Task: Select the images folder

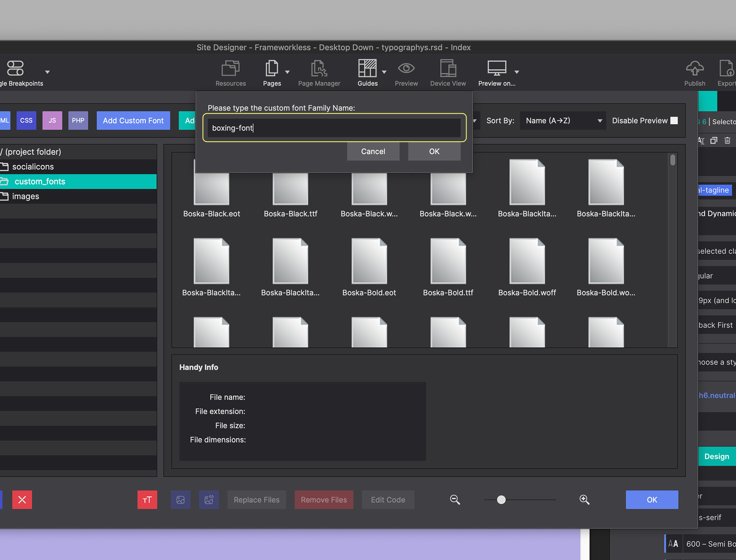Action: (78, 196)
